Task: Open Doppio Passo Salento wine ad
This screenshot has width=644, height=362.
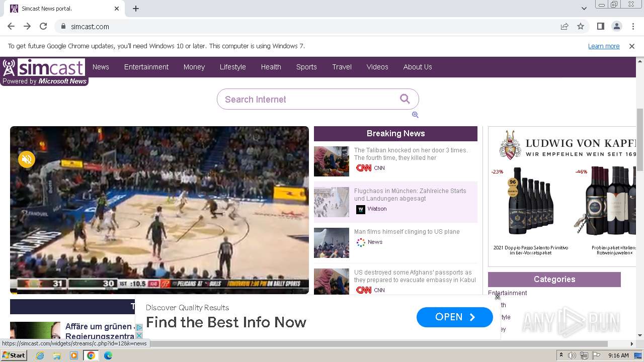Action: pos(531,250)
